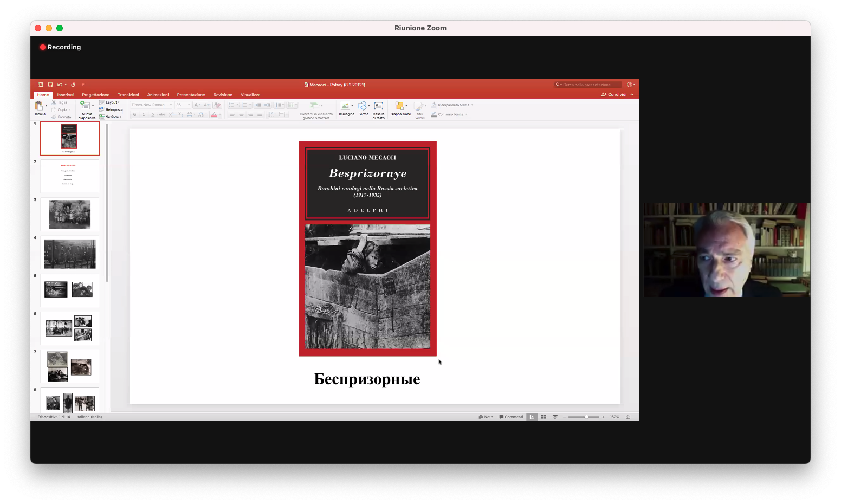The width and height of the screenshot is (841, 504).
Task: Switch to the Transizioni tab
Action: point(128,95)
